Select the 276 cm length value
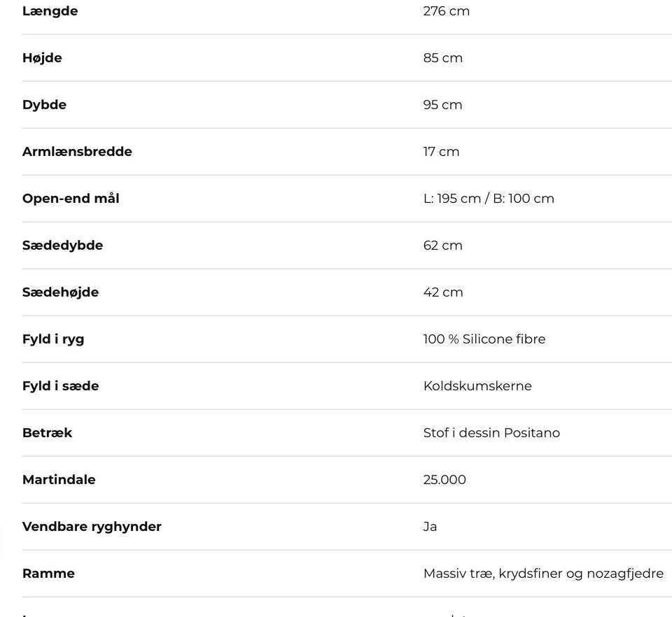This screenshot has height=617, width=672. coord(446,11)
